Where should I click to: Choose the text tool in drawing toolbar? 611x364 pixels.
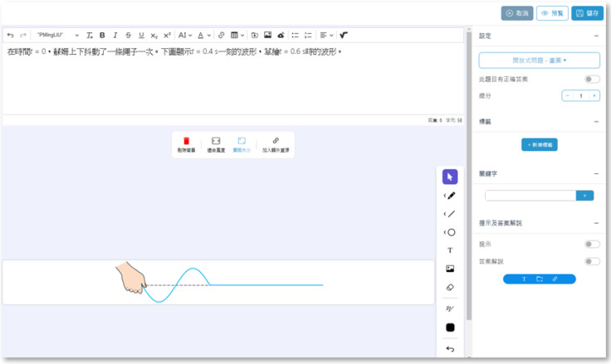click(x=450, y=250)
